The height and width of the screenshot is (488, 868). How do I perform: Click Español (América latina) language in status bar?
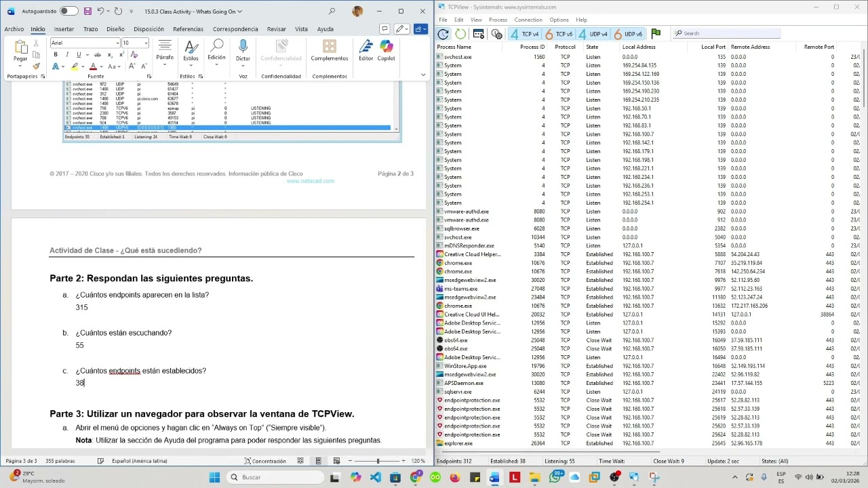(x=139, y=461)
